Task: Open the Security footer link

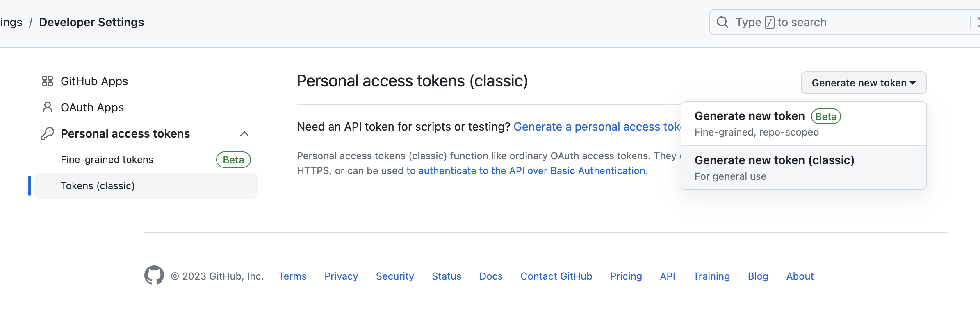Action: pyautogui.click(x=395, y=276)
